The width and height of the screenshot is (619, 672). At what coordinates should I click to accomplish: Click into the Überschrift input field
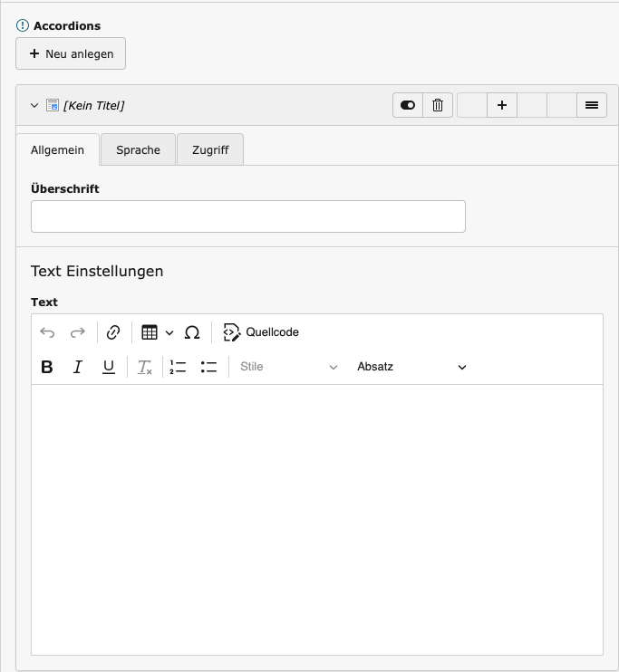[247, 216]
